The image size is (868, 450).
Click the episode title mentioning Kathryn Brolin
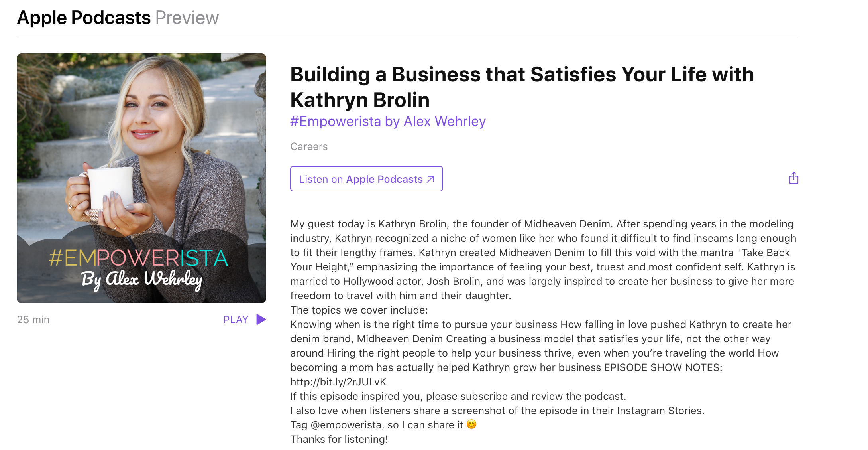click(522, 87)
